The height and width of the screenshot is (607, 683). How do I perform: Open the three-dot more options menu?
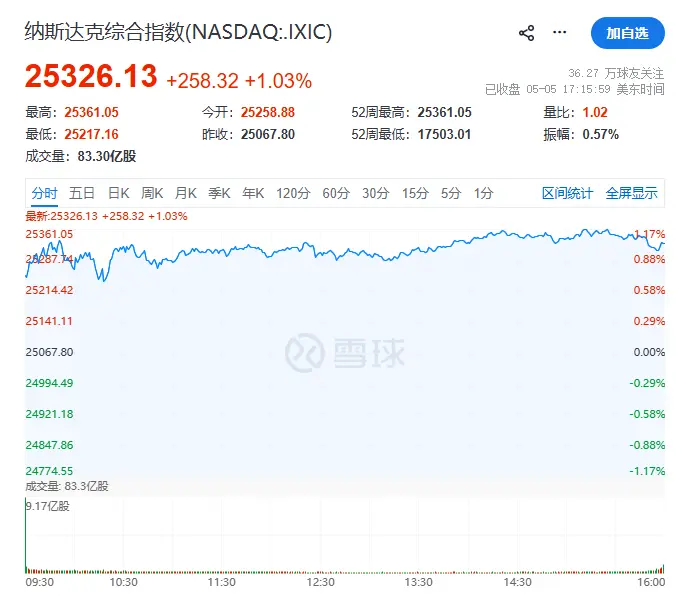(x=559, y=32)
